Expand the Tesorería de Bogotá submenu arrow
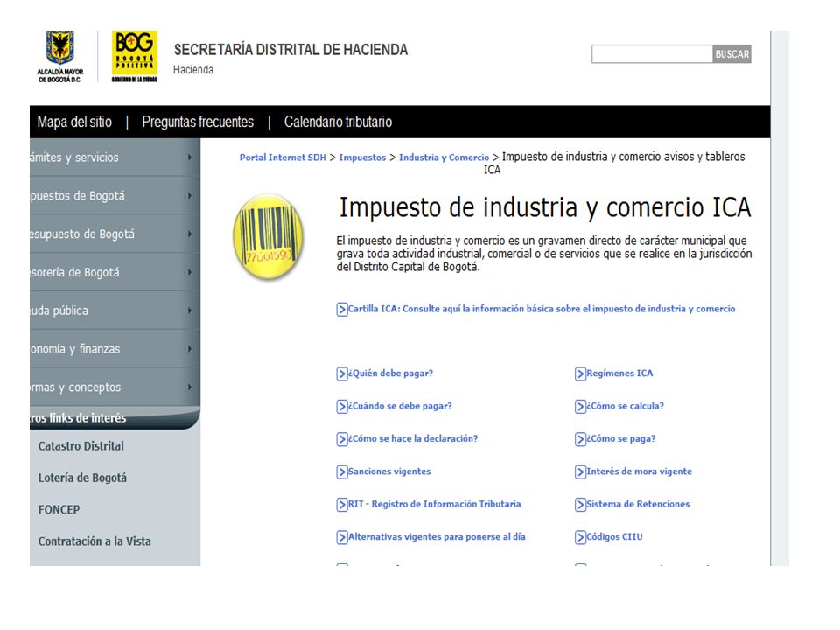This screenshot has height=630, width=840. tap(190, 272)
